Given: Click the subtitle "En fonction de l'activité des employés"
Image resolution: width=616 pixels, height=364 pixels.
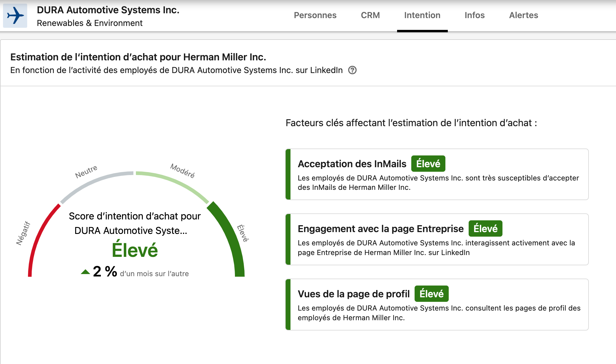Looking at the screenshot, I should (x=177, y=70).
